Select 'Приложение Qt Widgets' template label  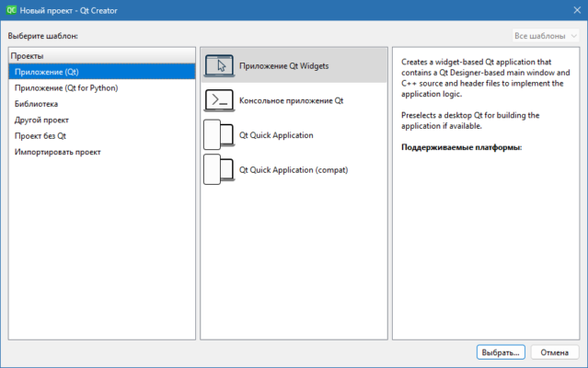[283, 66]
